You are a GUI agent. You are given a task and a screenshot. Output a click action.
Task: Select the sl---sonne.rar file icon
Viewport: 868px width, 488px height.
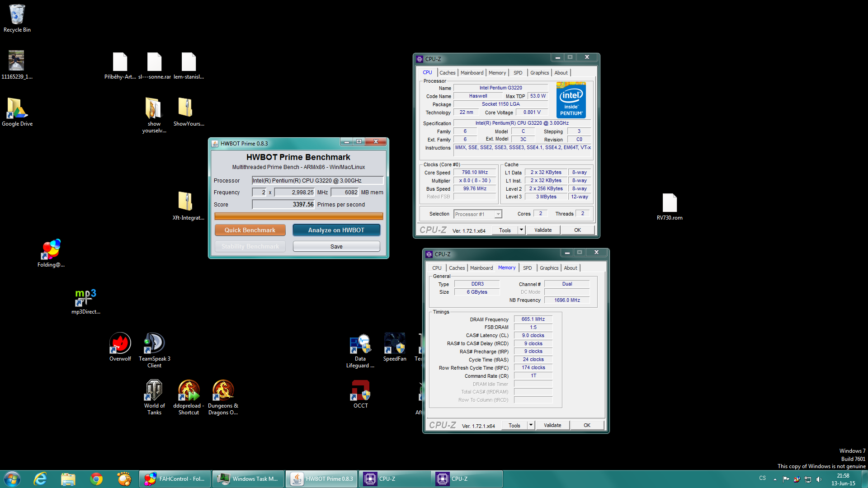pos(154,66)
